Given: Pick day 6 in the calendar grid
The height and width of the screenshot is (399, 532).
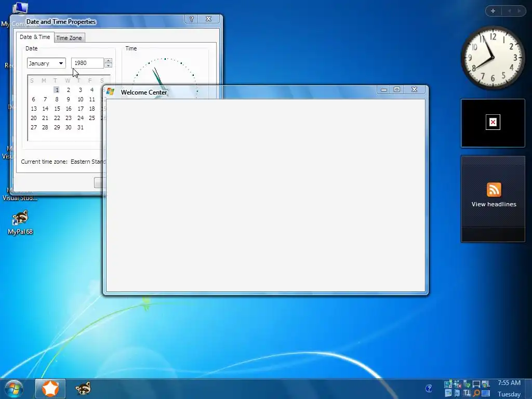Looking at the screenshot, I should pos(33,99).
